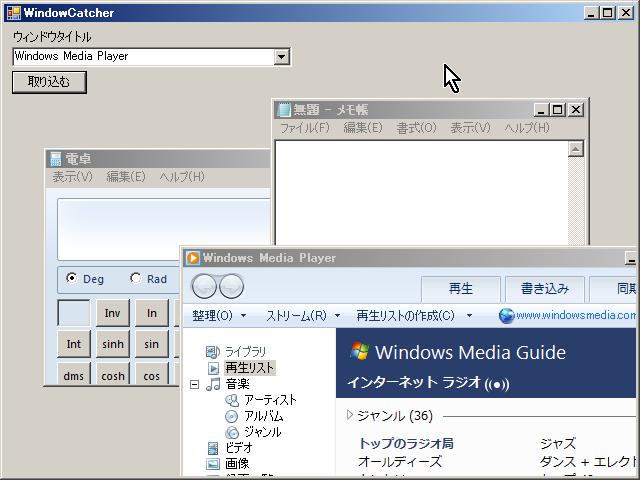Open the 整理(O) dropdown in Media Player
This screenshot has height=480, width=640.
click(x=219, y=316)
